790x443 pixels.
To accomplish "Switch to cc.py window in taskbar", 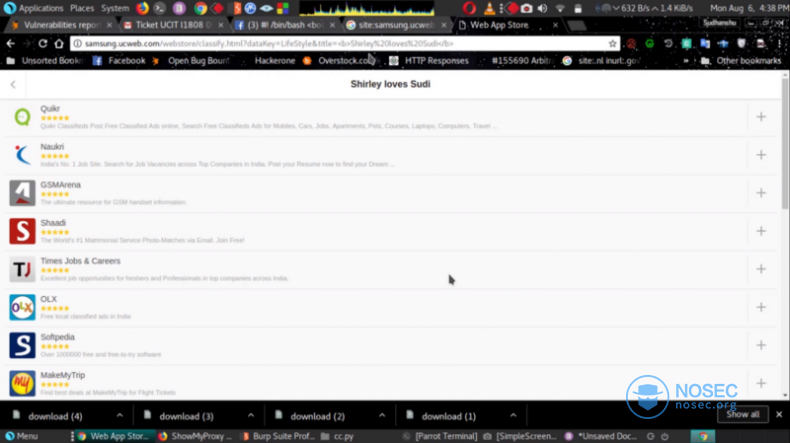I will point(337,436).
